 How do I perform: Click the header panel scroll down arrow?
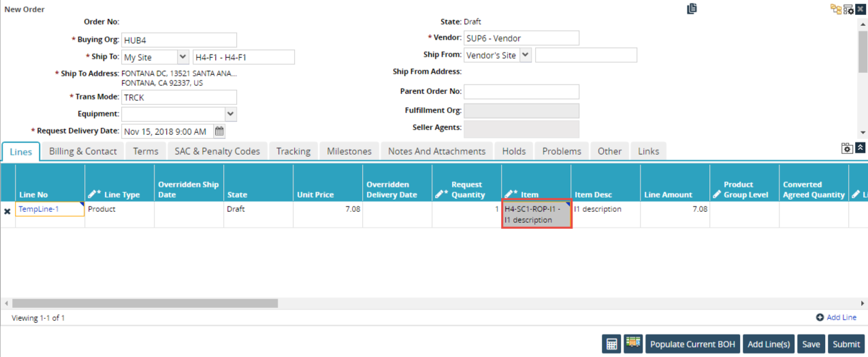coord(863,133)
